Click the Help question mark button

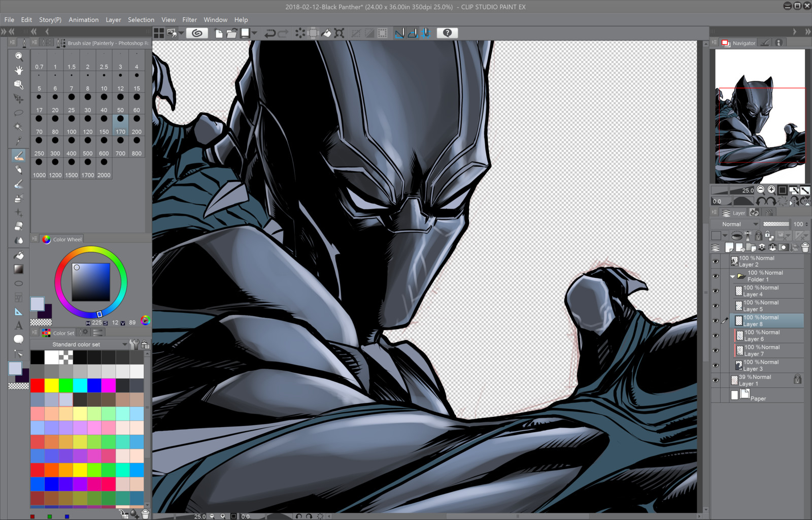pos(447,33)
